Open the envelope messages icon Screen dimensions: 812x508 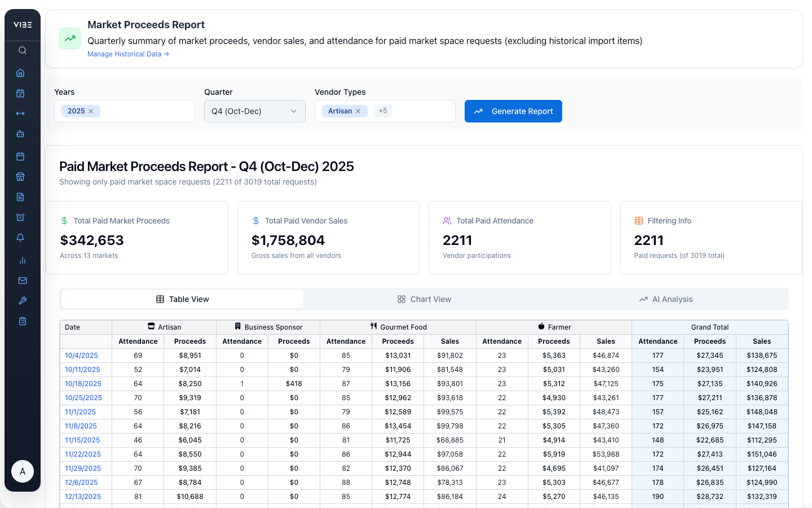point(21,281)
